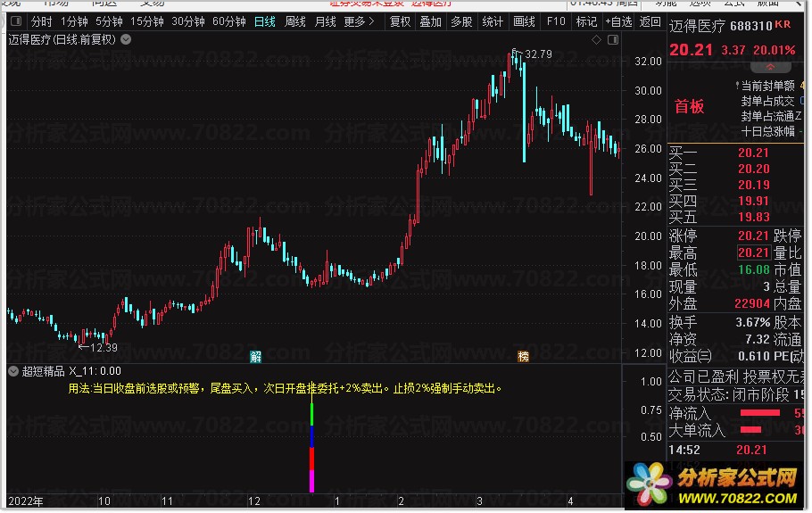Screen dimensions: 812x513
Task: Select the 5分钟 period
Action: pos(109,21)
